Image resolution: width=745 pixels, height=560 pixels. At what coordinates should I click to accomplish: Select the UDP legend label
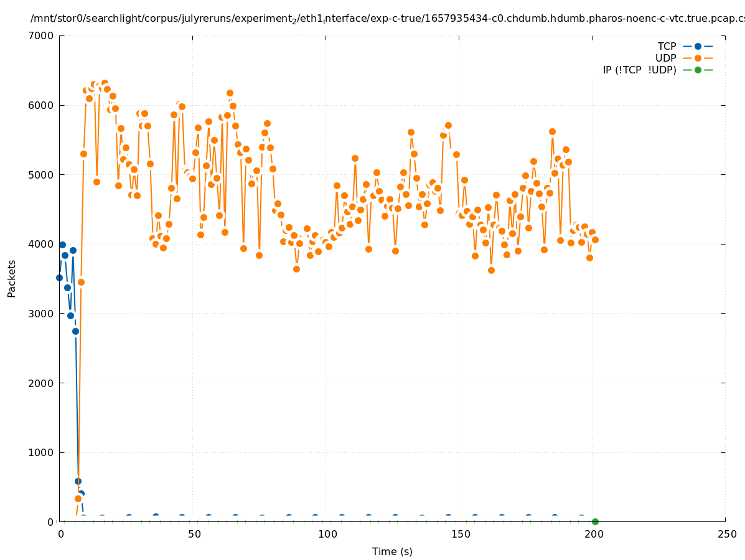click(x=665, y=58)
